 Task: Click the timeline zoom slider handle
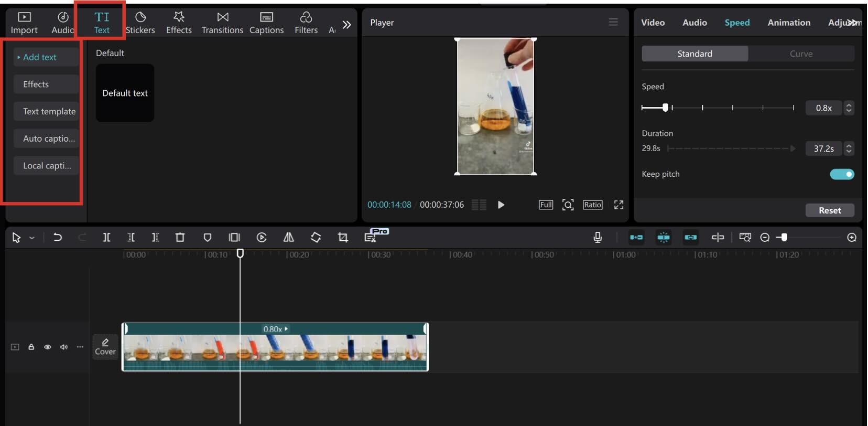point(784,238)
